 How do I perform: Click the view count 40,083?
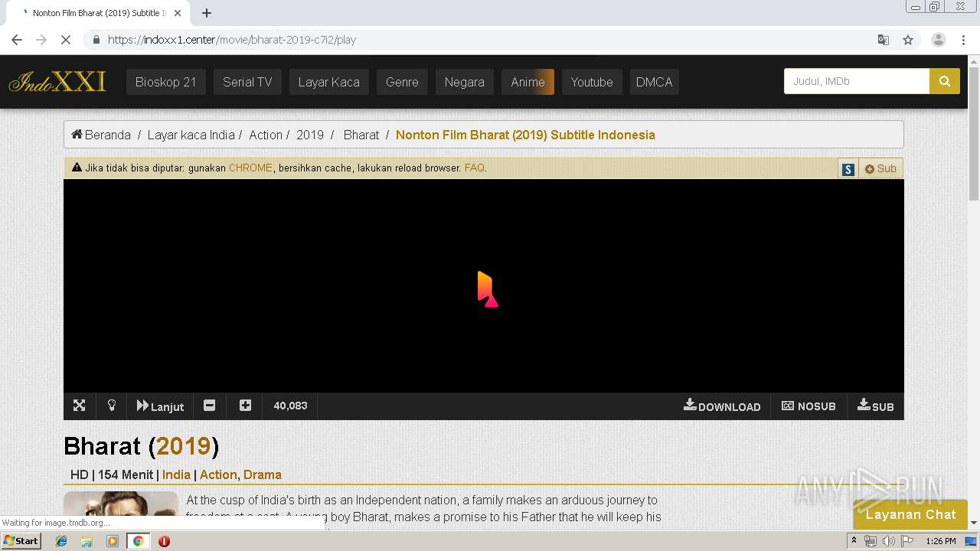pos(290,406)
